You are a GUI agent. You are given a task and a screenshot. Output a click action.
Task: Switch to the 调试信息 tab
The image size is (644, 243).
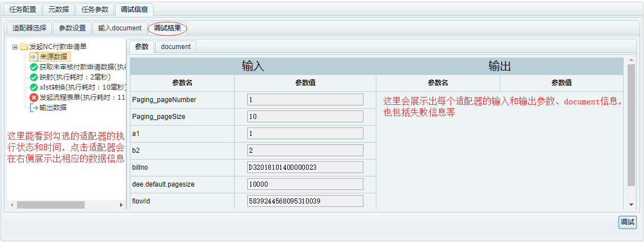(134, 10)
